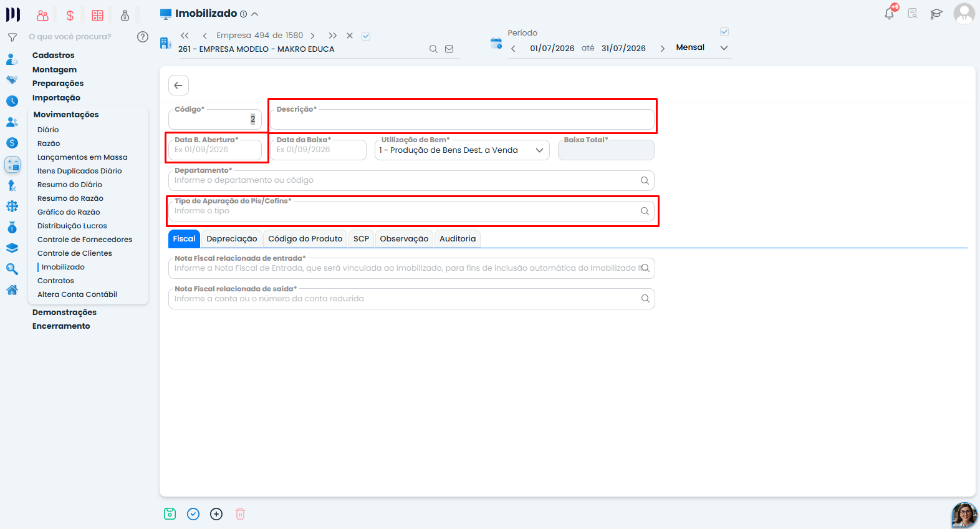This screenshot has width=980, height=529.
Task: Open the dollar sign module in top bar
Action: point(70,16)
